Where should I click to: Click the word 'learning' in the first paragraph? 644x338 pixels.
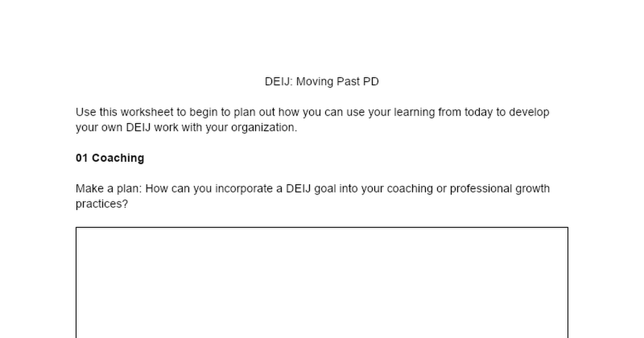pyautogui.click(x=414, y=112)
